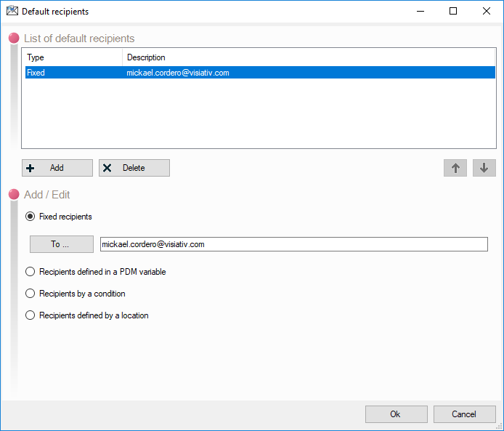
Task: Choose Recipients defined in a PDM variable
Action: [x=31, y=272]
